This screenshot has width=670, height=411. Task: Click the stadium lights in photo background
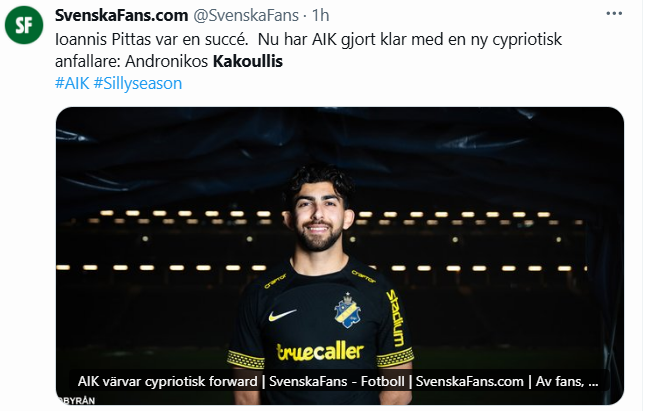[x=325, y=240]
